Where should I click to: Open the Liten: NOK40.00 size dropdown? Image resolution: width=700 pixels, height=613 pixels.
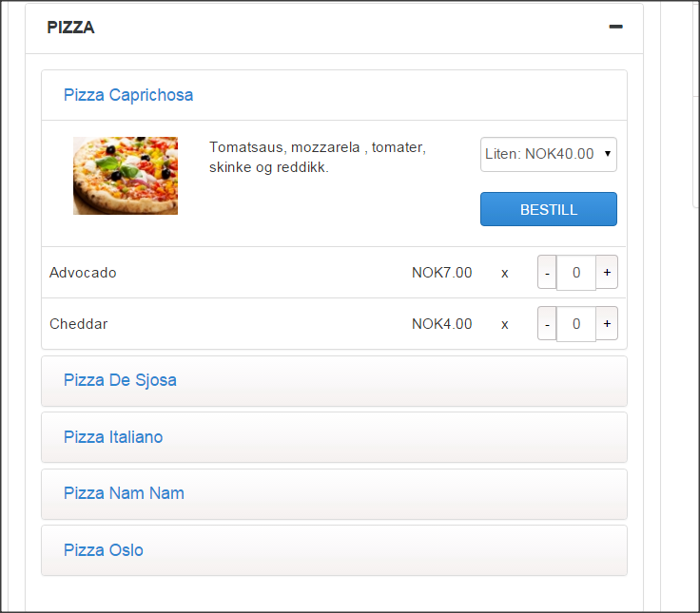pos(548,154)
